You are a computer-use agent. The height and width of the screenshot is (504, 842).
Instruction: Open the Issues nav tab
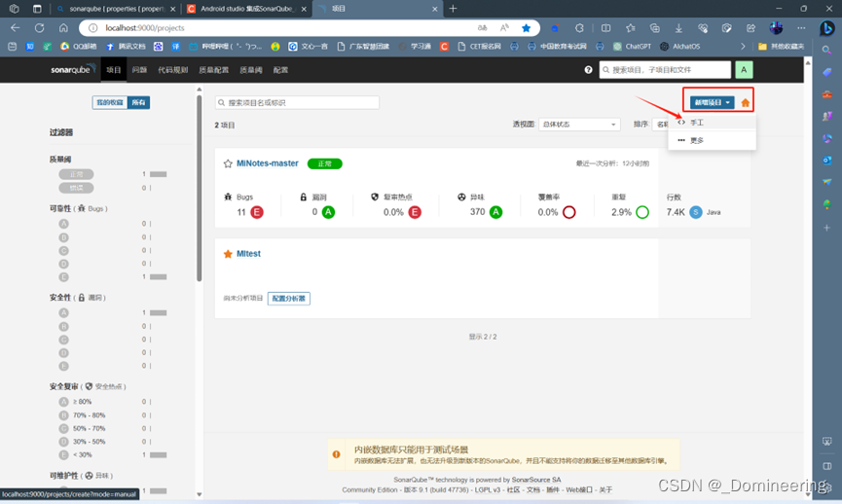coord(139,70)
